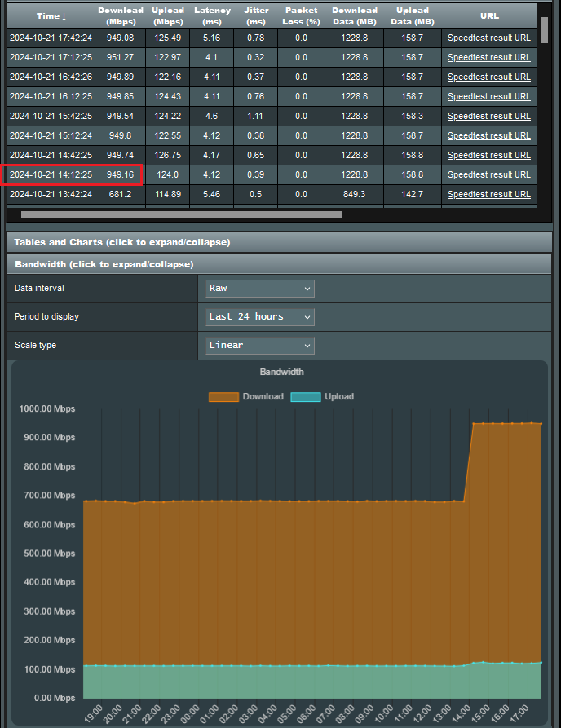Open the Scale type dropdown
The image size is (561, 728).
[x=260, y=345]
